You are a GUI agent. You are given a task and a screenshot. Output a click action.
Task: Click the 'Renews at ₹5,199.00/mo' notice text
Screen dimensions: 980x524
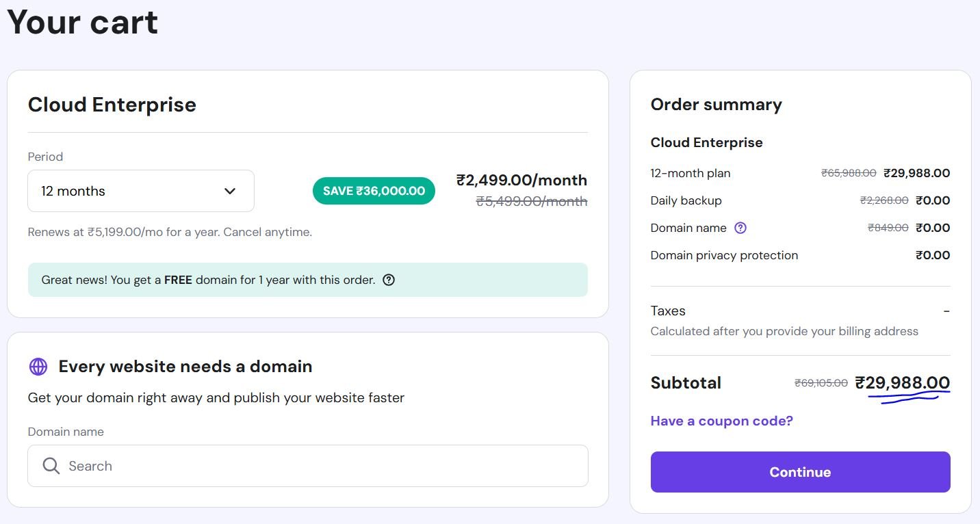point(170,232)
